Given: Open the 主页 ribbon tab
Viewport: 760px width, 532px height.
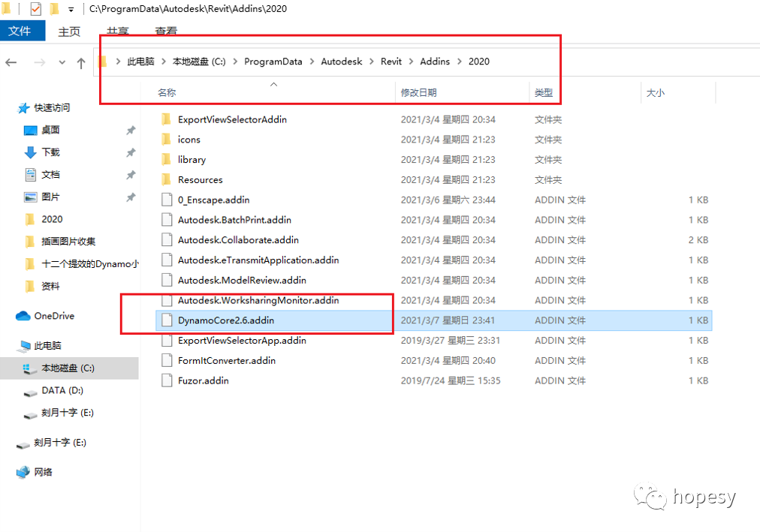Looking at the screenshot, I should [x=69, y=32].
